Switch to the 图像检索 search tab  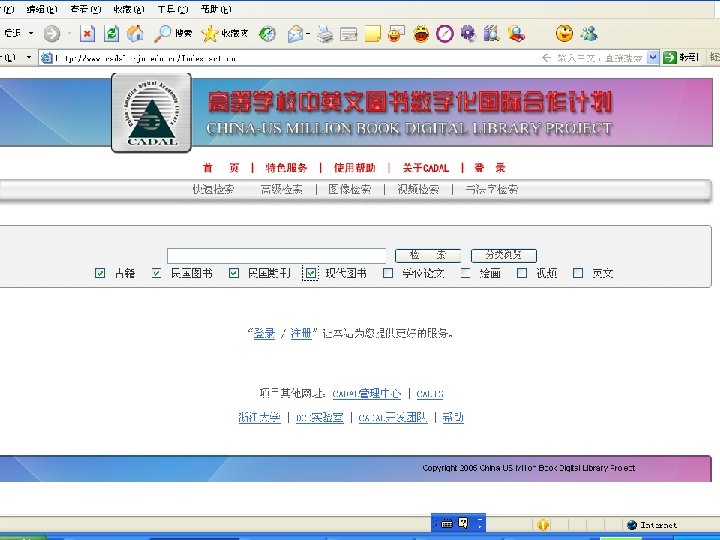[x=350, y=189]
